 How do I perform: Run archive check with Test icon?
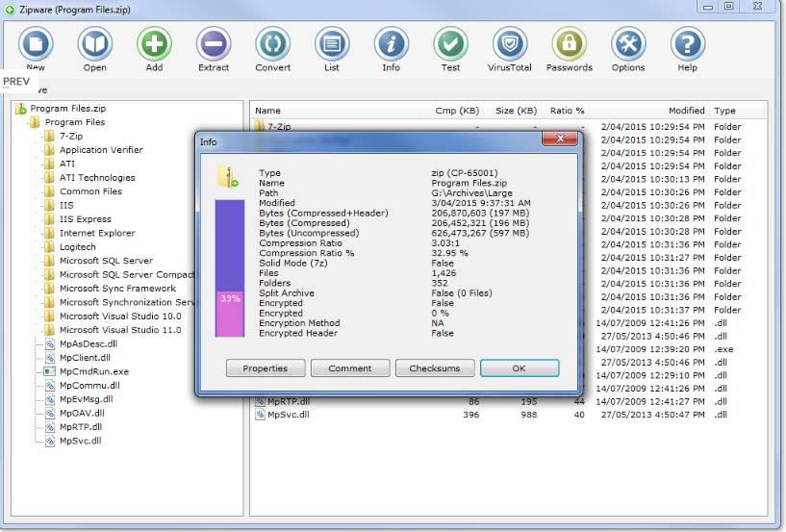(450, 44)
